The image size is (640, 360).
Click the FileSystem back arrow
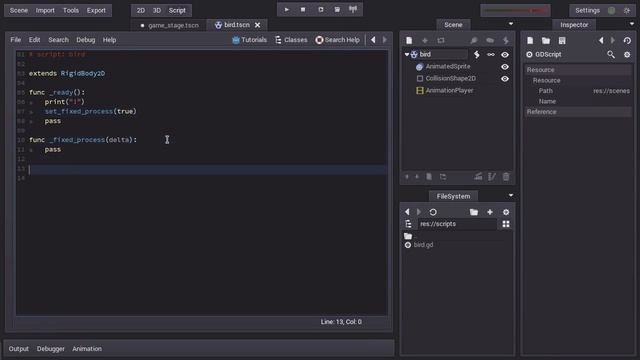pyautogui.click(x=407, y=212)
